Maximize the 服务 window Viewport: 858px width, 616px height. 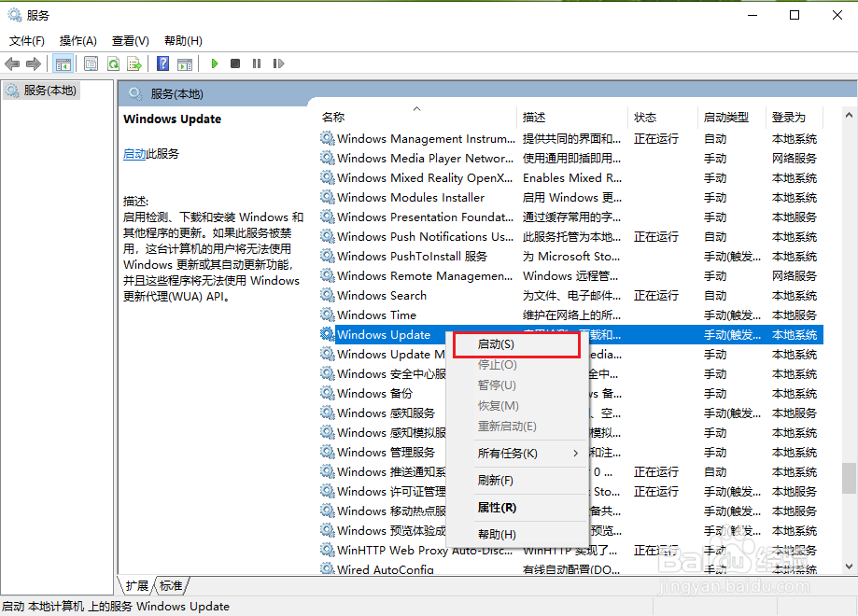point(795,15)
